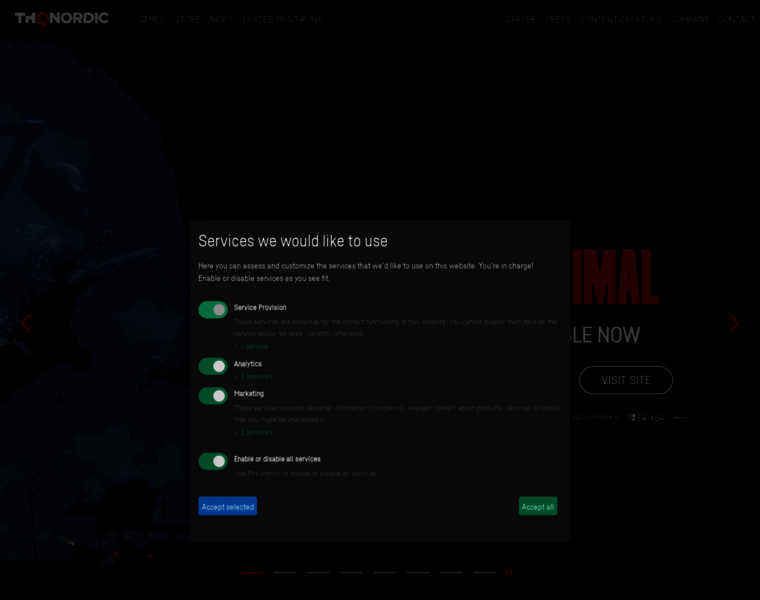Toggle Enable or disable all services
This screenshot has width=760, height=600.
tap(213, 461)
